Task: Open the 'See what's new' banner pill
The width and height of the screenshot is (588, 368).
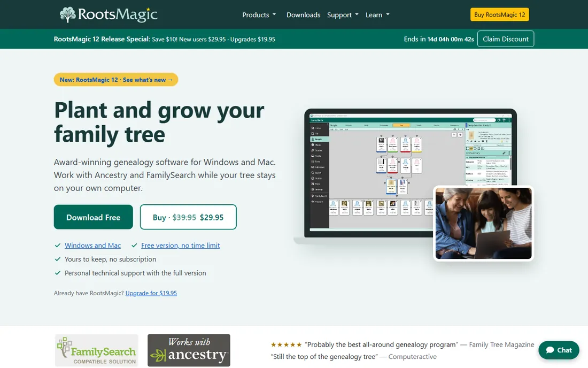Action: pyautogui.click(x=116, y=80)
